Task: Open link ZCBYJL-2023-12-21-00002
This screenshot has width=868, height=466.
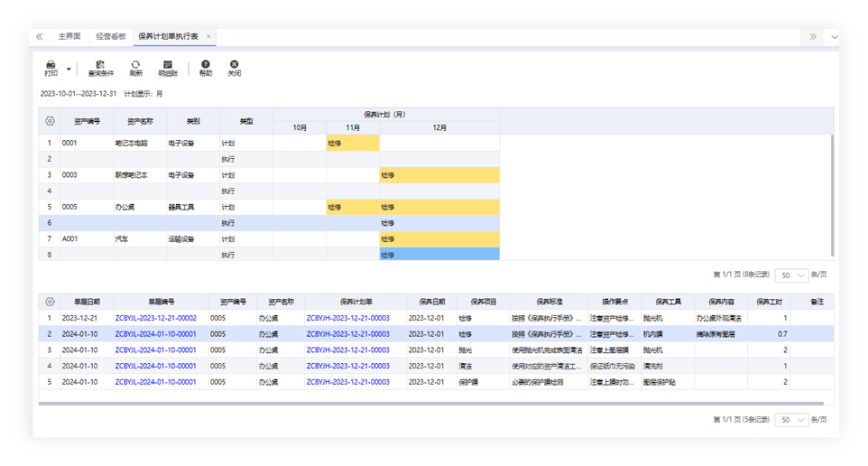Action: point(155,318)
